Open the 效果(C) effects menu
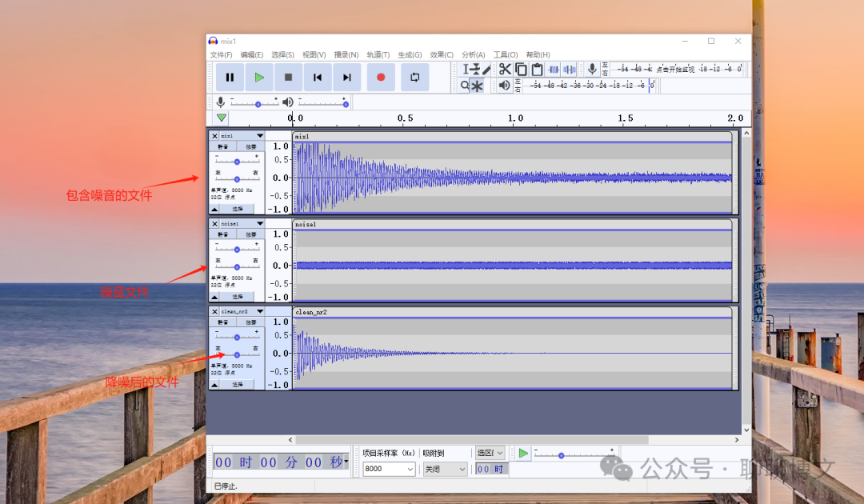 pyautogui.click(x=441, y=55)
